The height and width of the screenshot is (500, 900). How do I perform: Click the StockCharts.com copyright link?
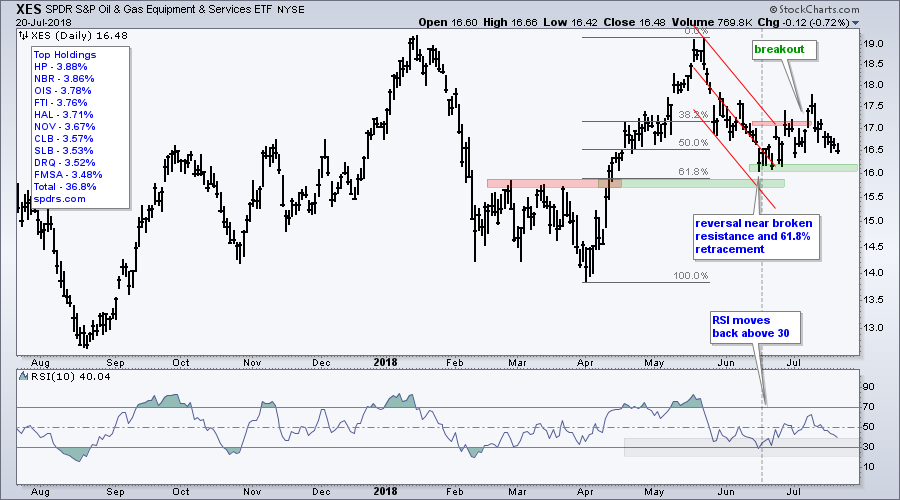814,9
